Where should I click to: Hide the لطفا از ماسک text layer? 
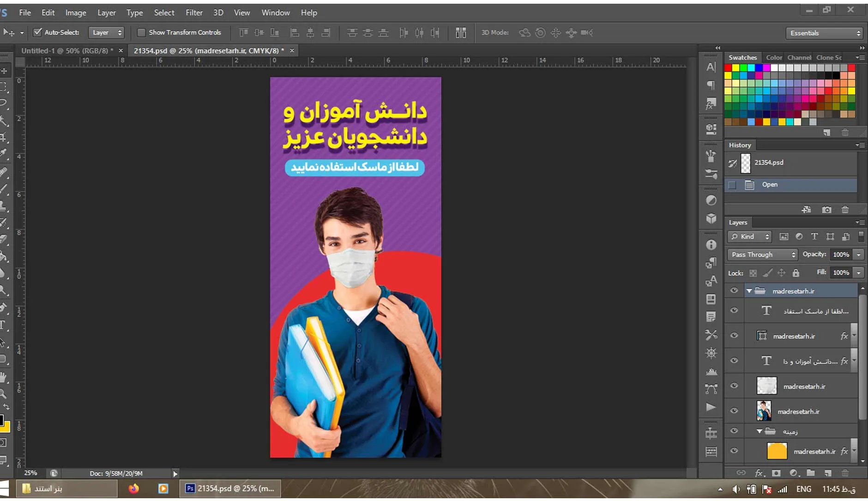pos(734,310)
